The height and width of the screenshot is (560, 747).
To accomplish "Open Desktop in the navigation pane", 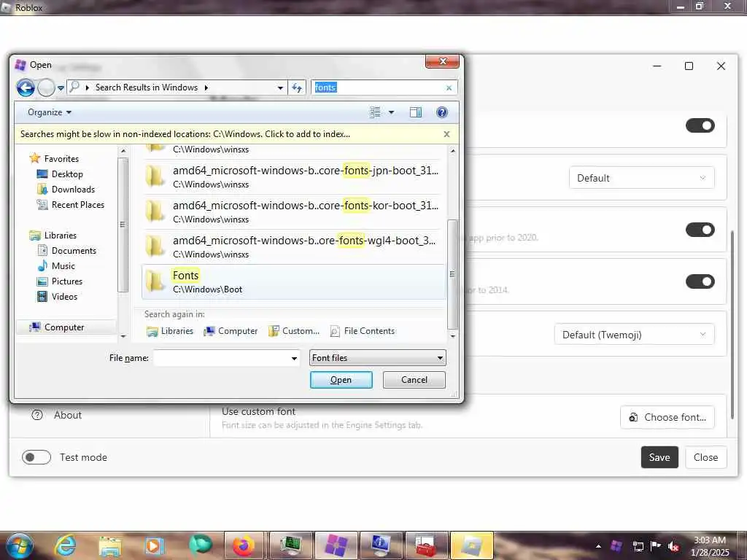I will (x=66, y=174).
